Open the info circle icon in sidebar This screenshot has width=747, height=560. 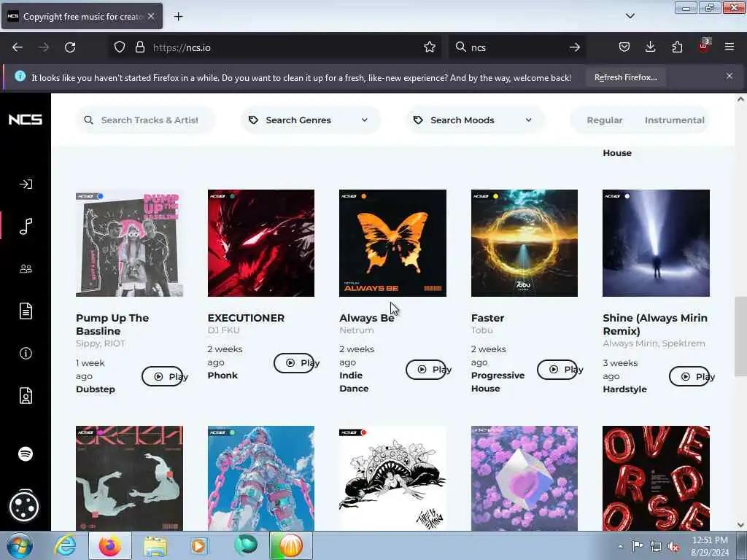(26, 354)
